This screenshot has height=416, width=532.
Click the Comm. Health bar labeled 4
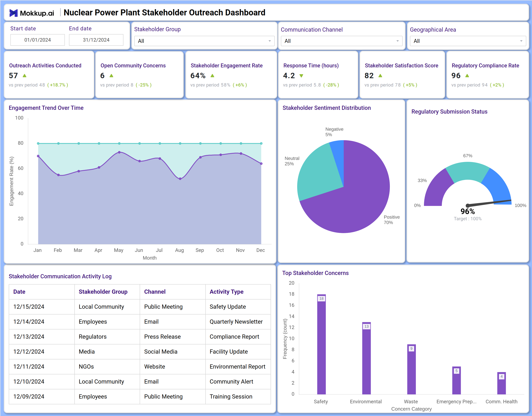coord(501,383)
